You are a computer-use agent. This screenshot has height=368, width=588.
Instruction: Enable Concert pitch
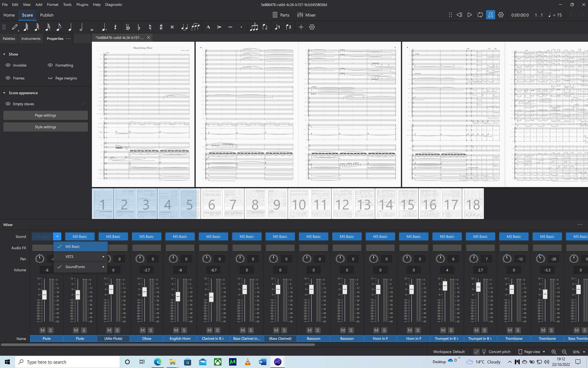point(477,352)
